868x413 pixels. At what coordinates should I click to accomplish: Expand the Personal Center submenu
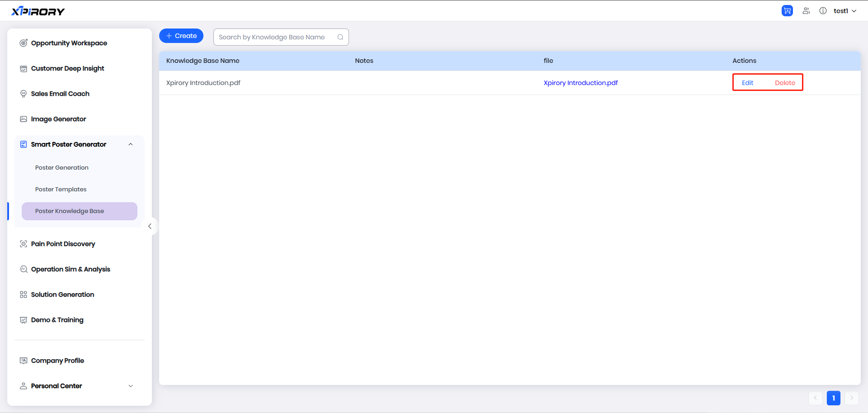[x=131, y=386]
